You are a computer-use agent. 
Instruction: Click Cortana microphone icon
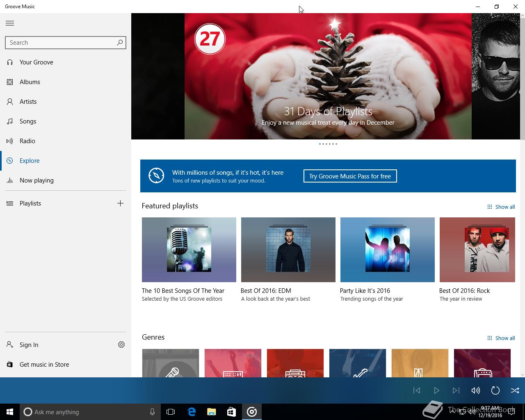(152, 412)
